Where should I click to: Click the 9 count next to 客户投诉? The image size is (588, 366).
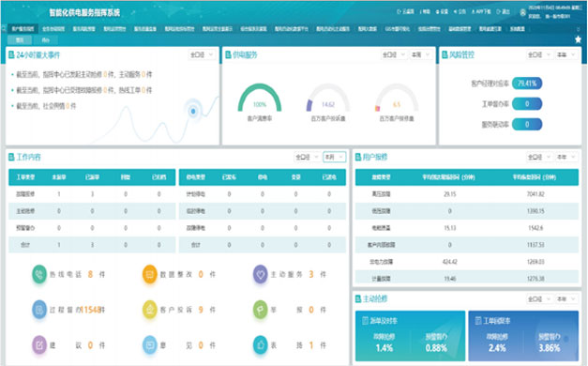[201, 310]
